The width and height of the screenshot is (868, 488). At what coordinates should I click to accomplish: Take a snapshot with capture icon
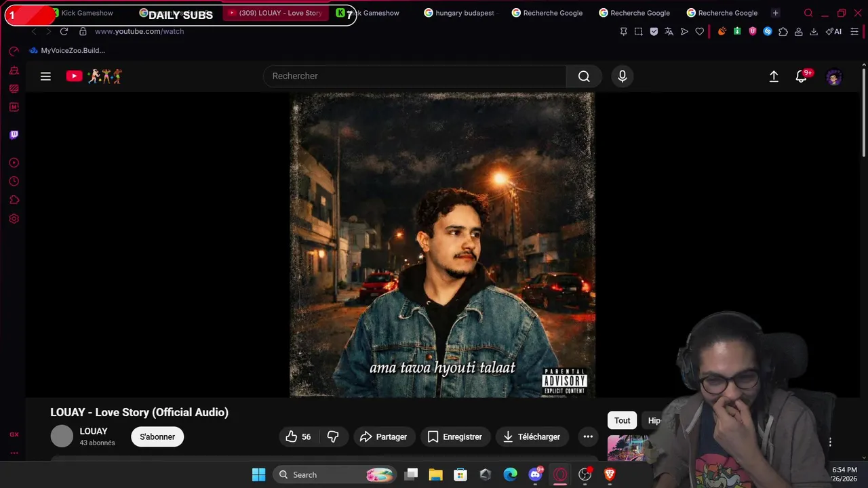638,31
